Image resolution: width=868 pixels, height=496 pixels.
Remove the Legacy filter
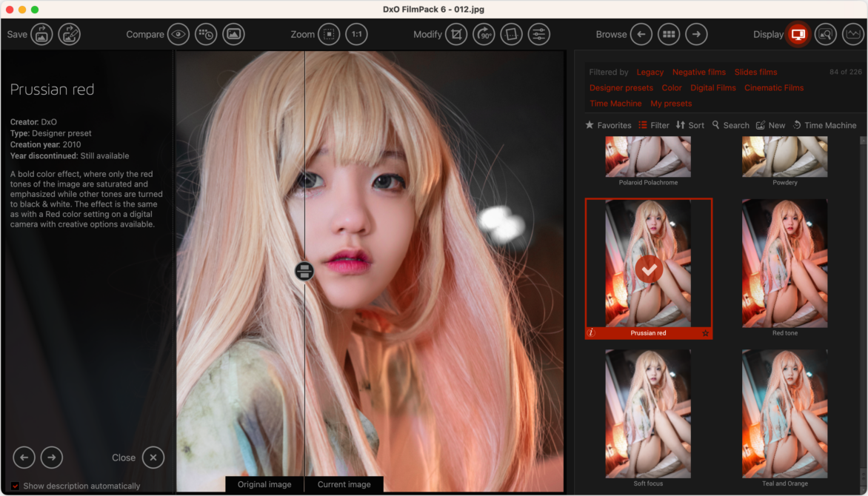[x=650, y=72]
